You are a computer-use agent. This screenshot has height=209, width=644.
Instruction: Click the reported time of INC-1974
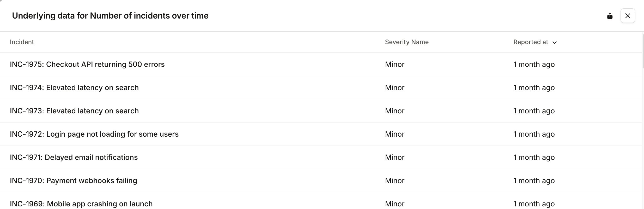tap(534, 88)
